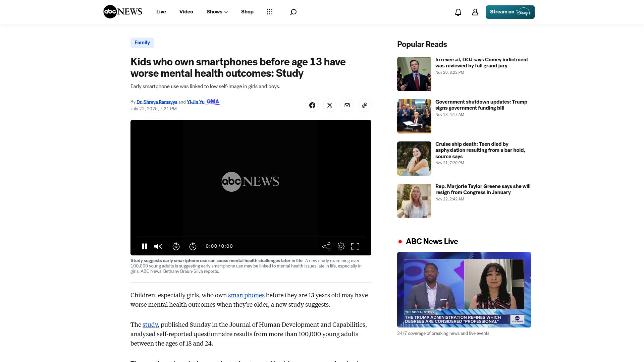The image size is (644, 362).
Task: Click the video time display 0:00 / 0:00
Action: pyautogui.click(x=219, y=246)
